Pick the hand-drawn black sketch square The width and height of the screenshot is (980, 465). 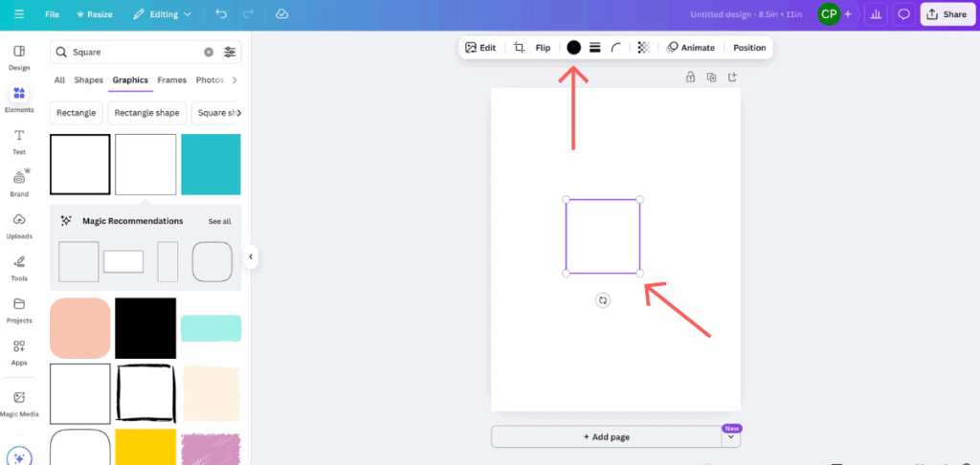(145, 394)
